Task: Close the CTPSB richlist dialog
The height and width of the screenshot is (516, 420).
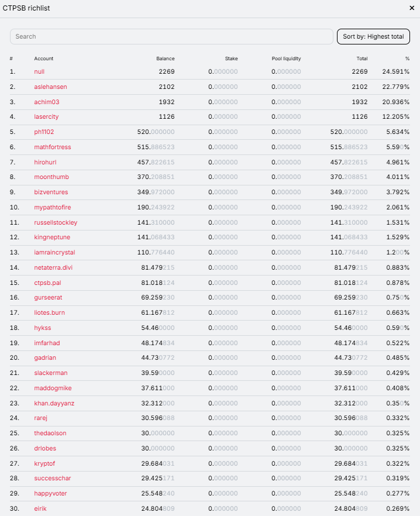Action: 412,8
